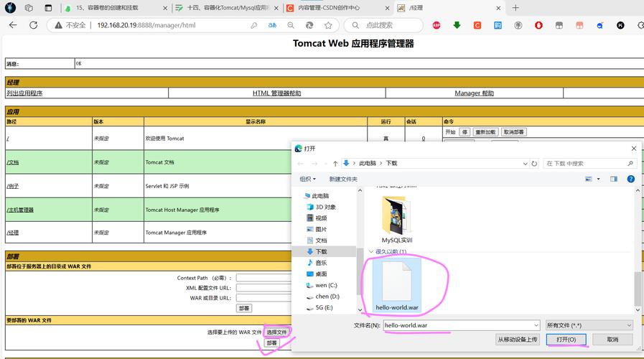Click the search magnifier in Open dialog
Screen dimensions: 644x359
[630, 164]
